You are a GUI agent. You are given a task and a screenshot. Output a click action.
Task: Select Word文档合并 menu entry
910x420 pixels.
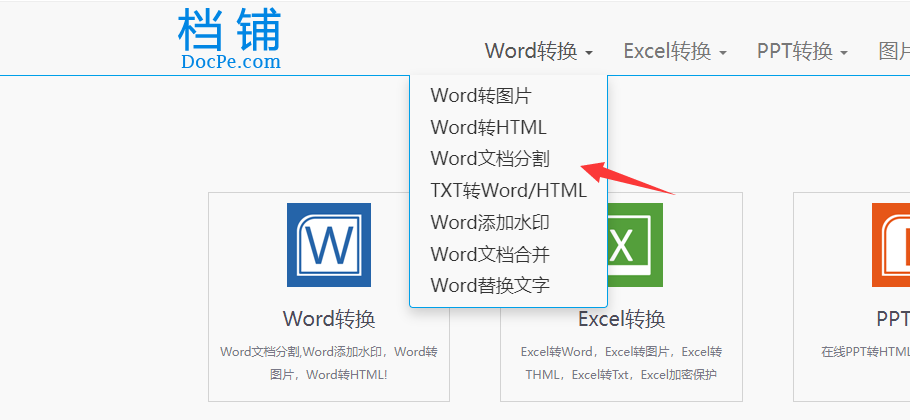(490, 254)
